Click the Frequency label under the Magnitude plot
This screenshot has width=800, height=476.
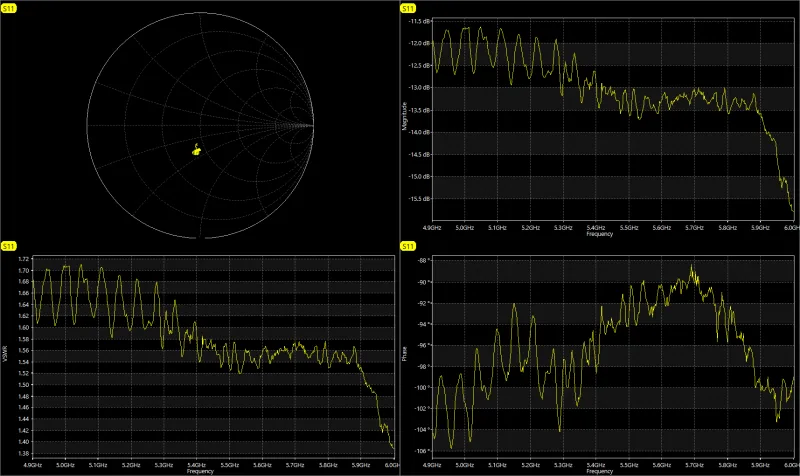coord(599,234)
